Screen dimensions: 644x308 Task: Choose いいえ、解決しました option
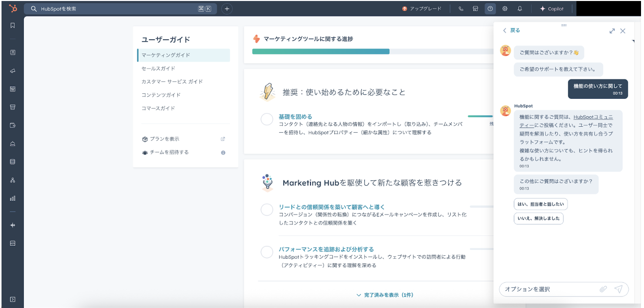click(539, 219)
